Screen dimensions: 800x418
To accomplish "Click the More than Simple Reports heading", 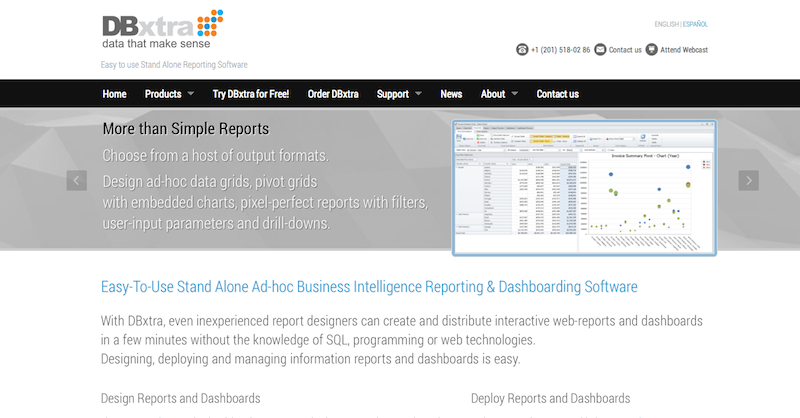I will (186, 129).
